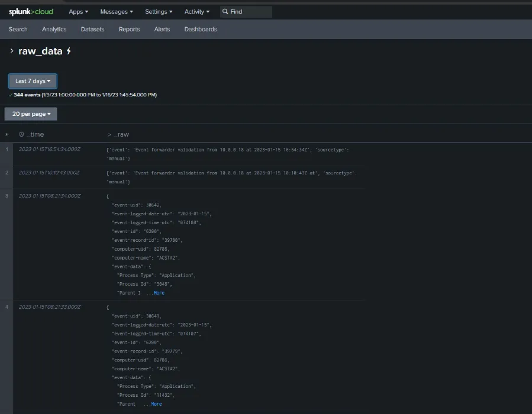This screenshot has width=532, height=414.
Task: Open the Apps menu
Action: [x=78, y=12]
